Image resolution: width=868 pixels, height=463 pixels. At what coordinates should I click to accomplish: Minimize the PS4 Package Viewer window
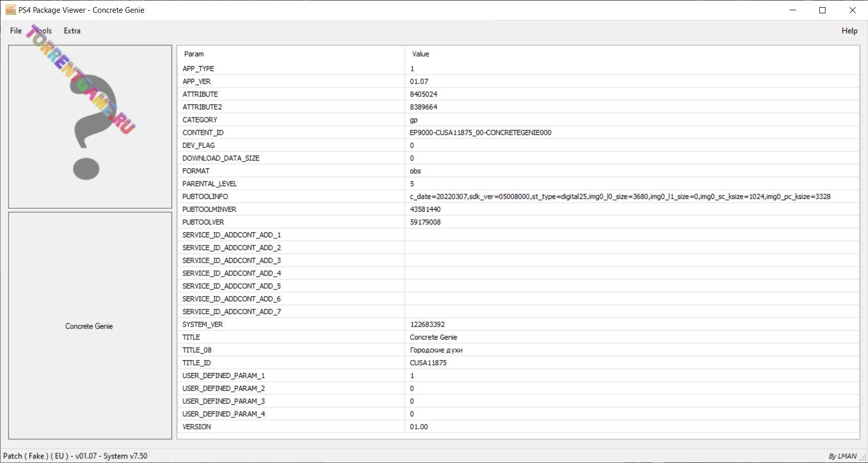(793, 10)
